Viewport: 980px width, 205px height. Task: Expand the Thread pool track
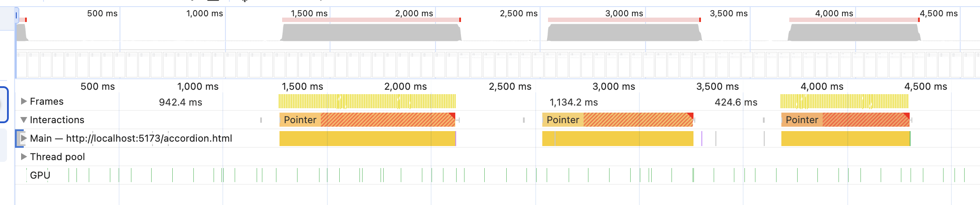[x=24, y=157]
